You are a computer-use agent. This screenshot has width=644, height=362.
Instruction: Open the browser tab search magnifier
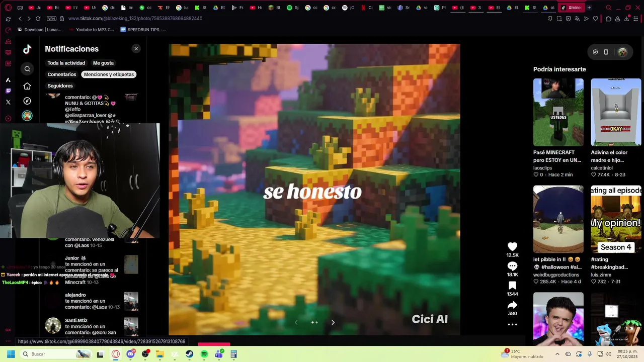click(609, 8)
